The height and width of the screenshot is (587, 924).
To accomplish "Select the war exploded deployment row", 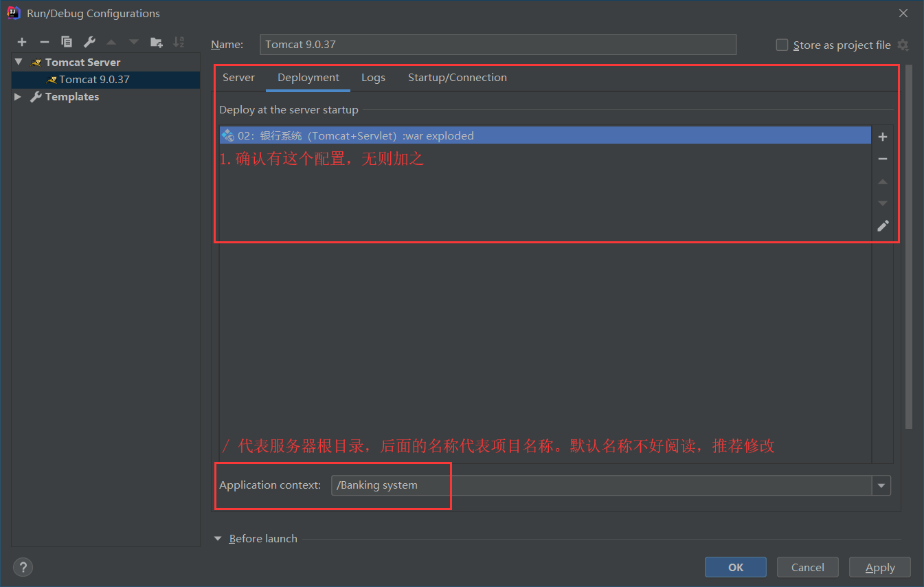I will click(545, 135).
